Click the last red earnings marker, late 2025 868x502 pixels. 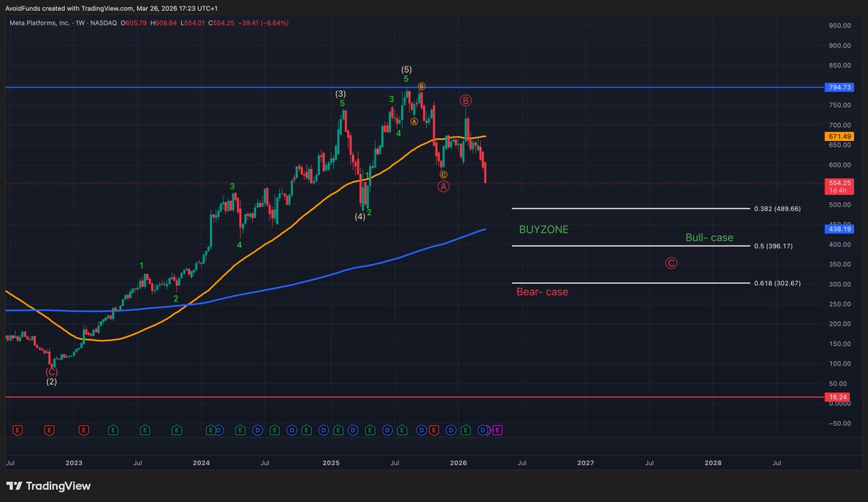434,430
